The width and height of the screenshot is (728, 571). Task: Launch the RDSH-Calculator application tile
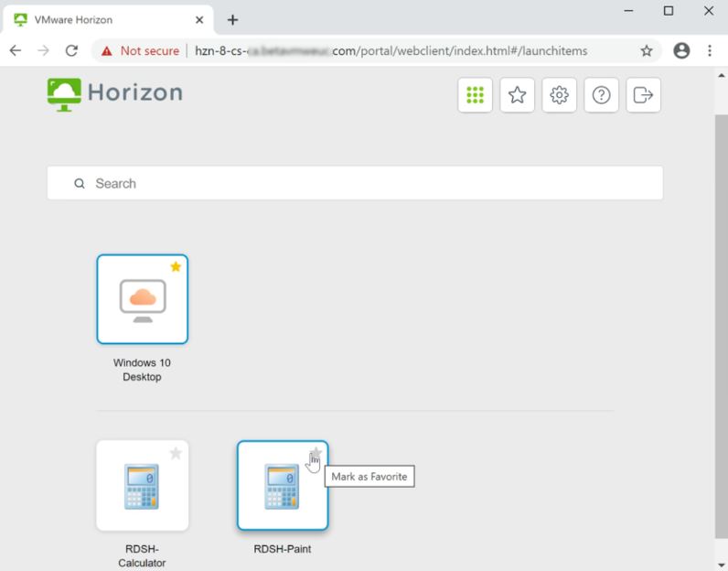click(142, 486)
